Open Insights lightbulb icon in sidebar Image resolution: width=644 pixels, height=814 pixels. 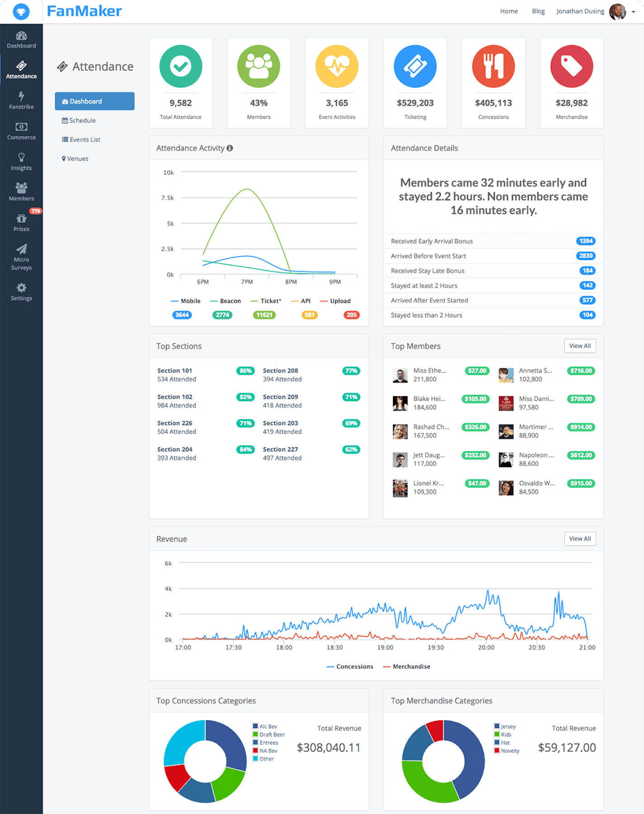(21, 157)
